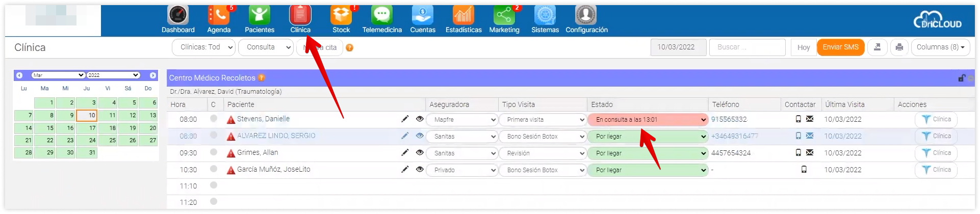This screenshot has height=214, width=980.
Task: Click warning triangle beside Grimes, Allan
Action: pos(231,153)
